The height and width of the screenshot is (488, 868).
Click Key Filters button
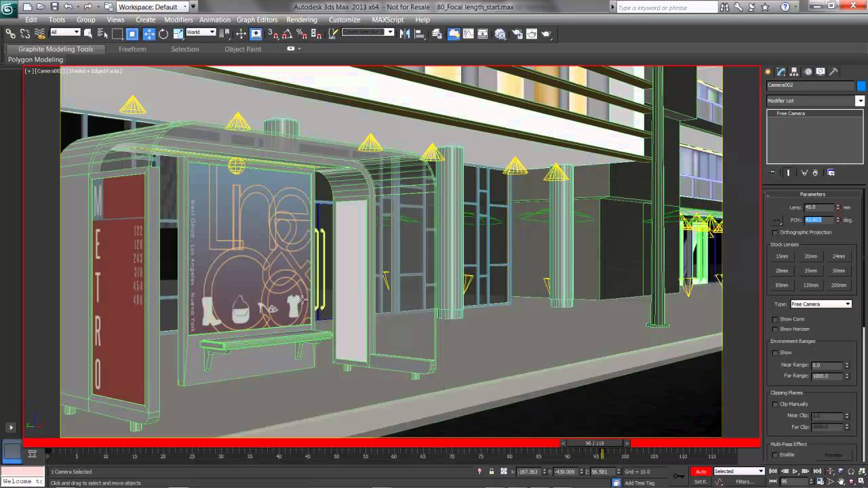coord(745,482)
